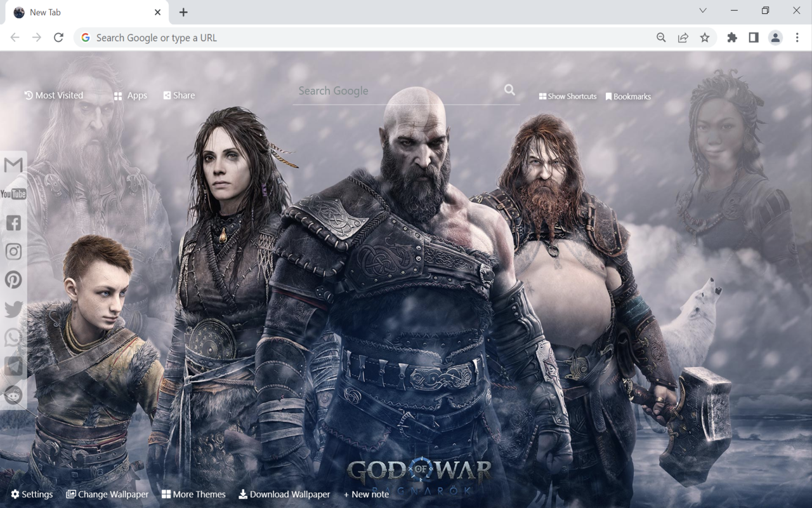Click the magnifier icon beside Search Google
Image resolution: width=812 pixels, height=508 pixels.
509,90
